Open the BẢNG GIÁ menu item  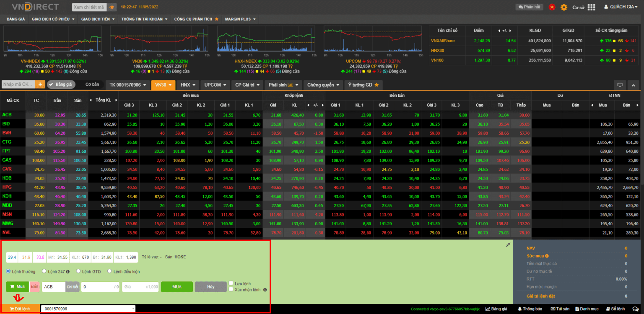[x=16, y=19]
